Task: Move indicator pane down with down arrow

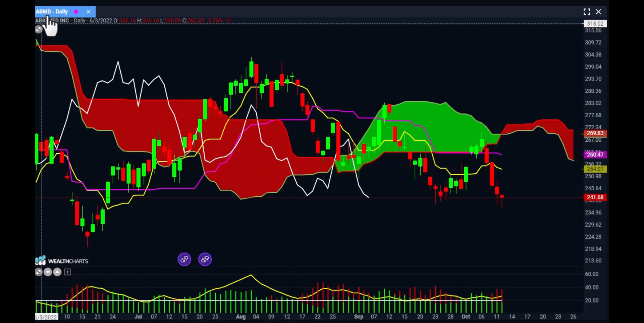Action: point(48,272)
